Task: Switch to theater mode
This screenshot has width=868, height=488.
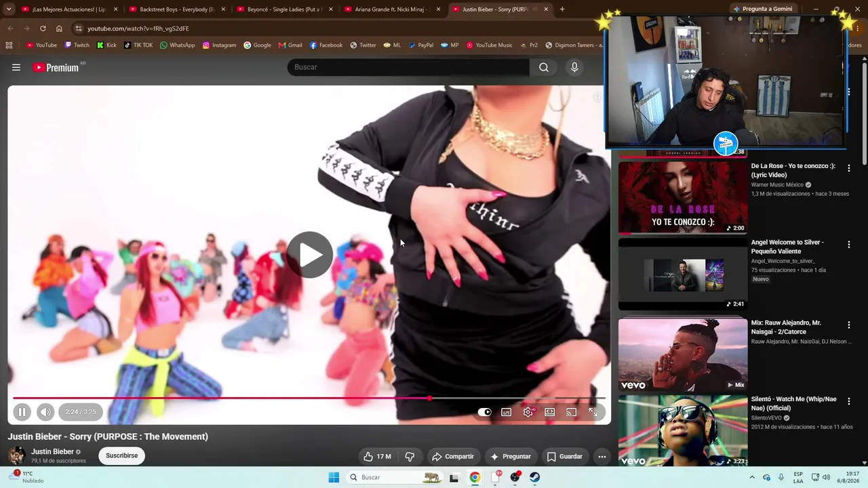Action: pos(550,412)
